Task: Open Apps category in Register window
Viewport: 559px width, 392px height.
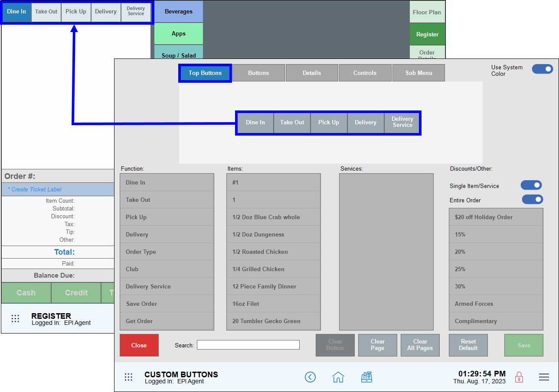Action: click(x=179, y=33)
